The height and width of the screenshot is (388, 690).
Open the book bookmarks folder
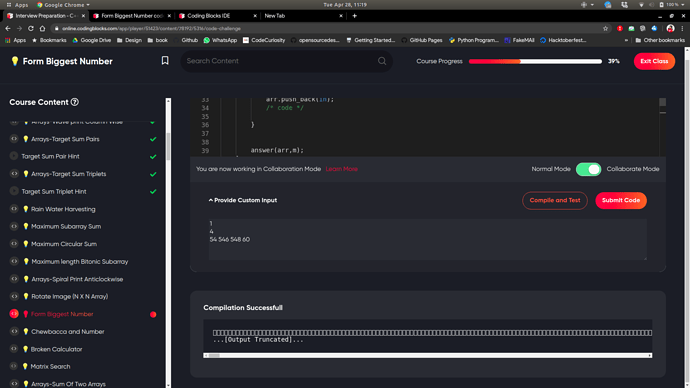click(158, 40)
